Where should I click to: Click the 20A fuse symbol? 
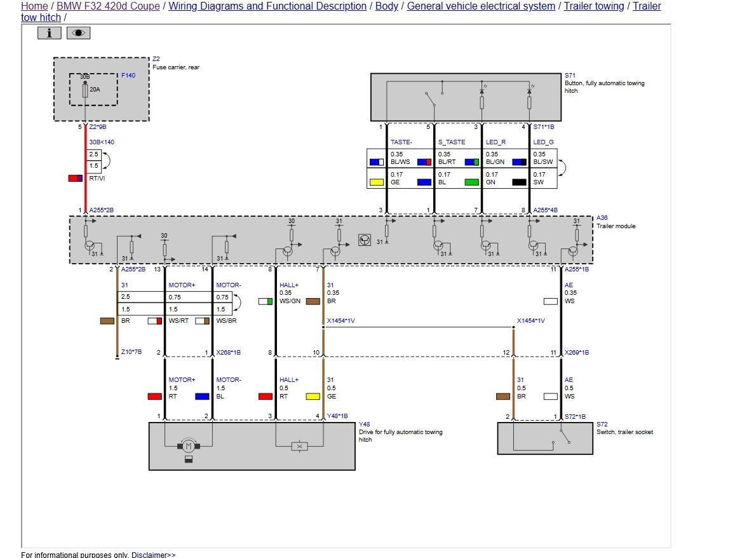(x=85, y=90)
